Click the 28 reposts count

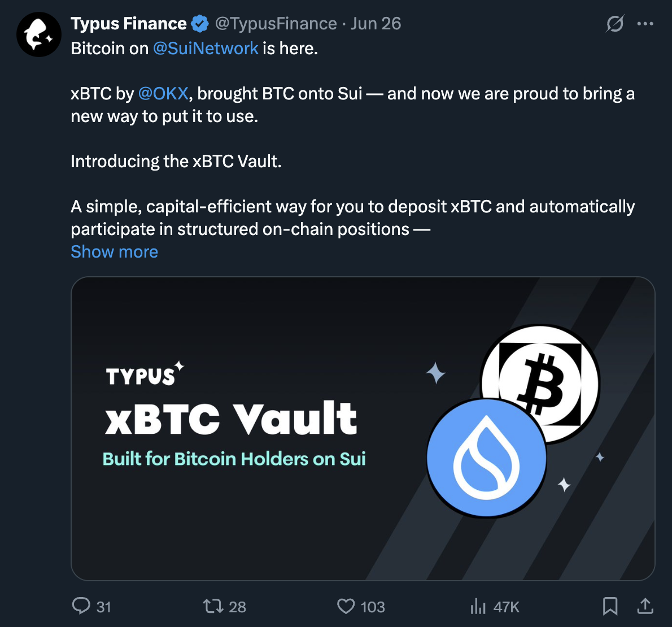tap(237, 607)
